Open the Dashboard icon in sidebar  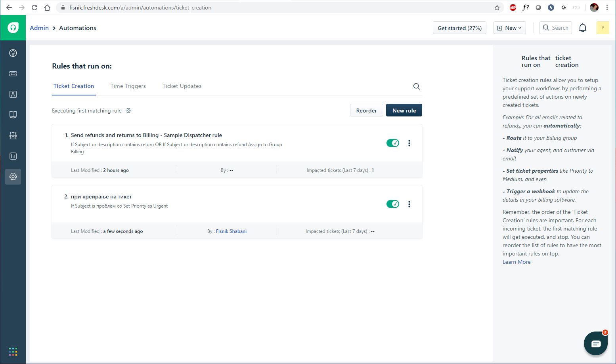point(13,53)
